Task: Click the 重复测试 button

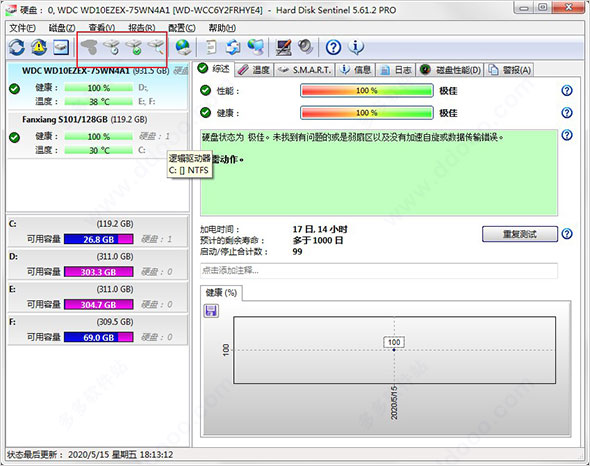Action: (x=520, y=234)
